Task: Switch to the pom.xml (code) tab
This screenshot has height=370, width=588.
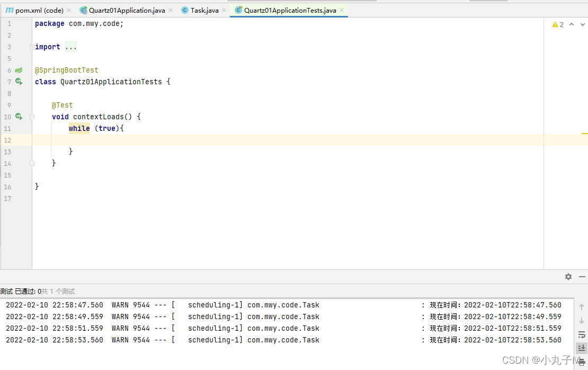Action: [x=35, y=11]
